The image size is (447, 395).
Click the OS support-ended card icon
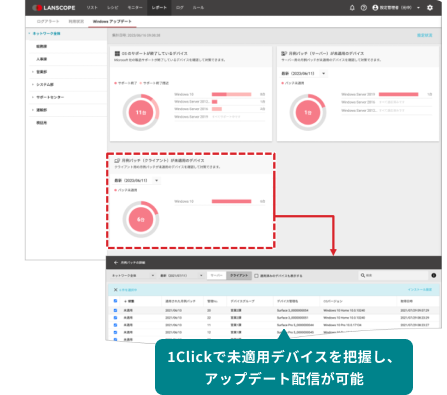(117, 53)
